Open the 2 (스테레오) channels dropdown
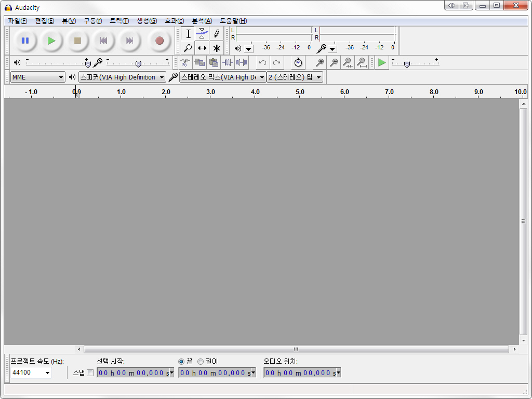 295,77
